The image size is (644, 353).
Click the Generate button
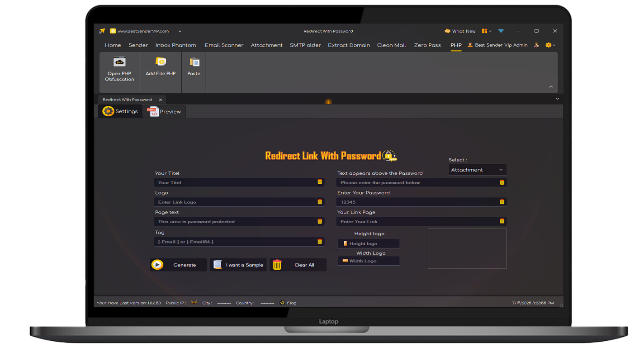[178, 265]
